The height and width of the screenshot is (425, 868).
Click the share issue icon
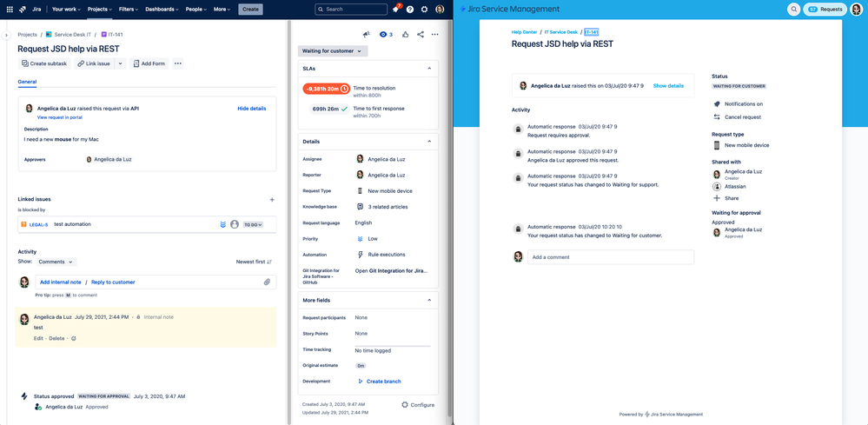pos(421,34)
